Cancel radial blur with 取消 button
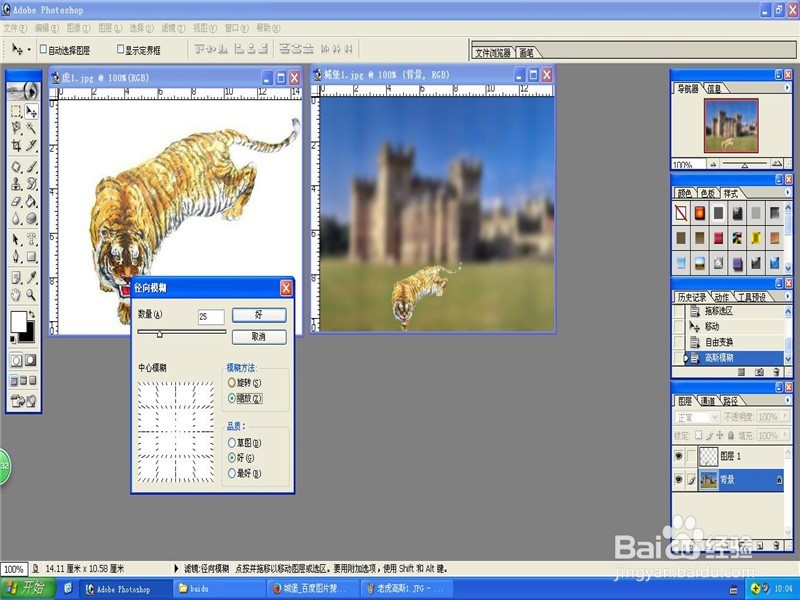 click(259, 337)
